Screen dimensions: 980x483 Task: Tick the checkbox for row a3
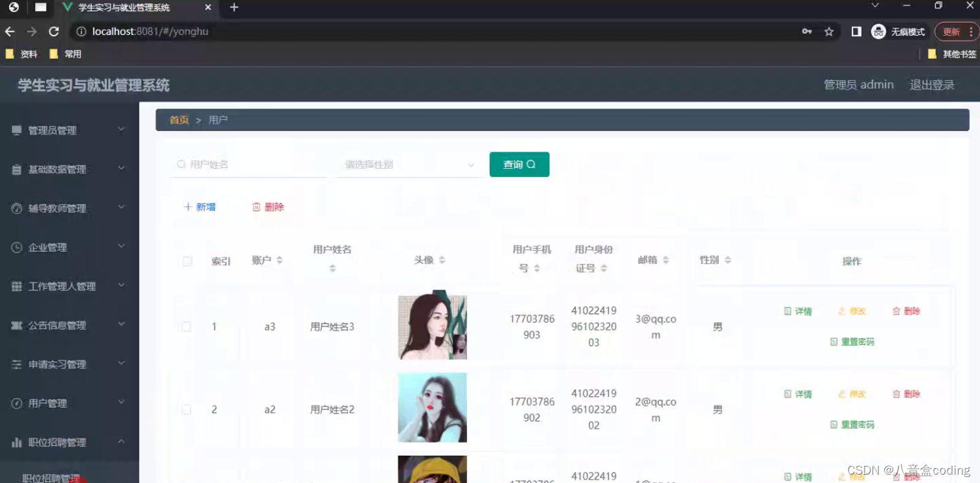[x=186, y=327]
